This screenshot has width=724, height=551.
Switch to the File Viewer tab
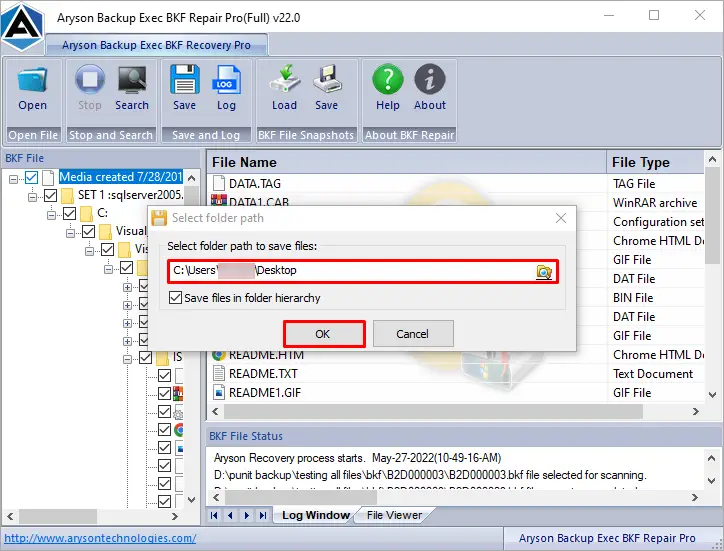394,515
